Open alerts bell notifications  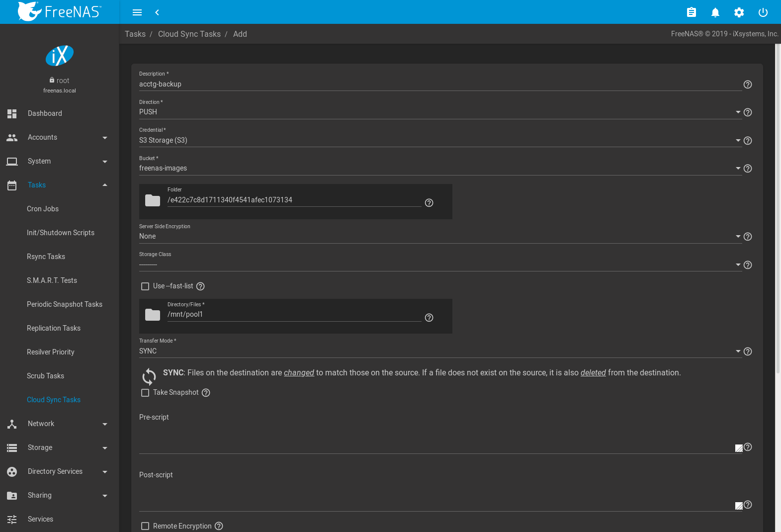click(x=715, y=12)
